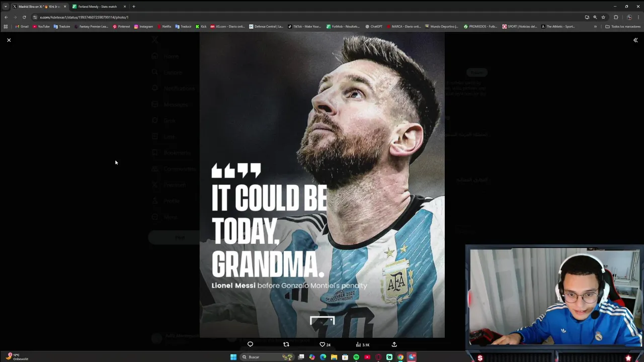Viewport: 644px width, 362px height.
Task: Open The Athletic bookmark
Action: 558,27
